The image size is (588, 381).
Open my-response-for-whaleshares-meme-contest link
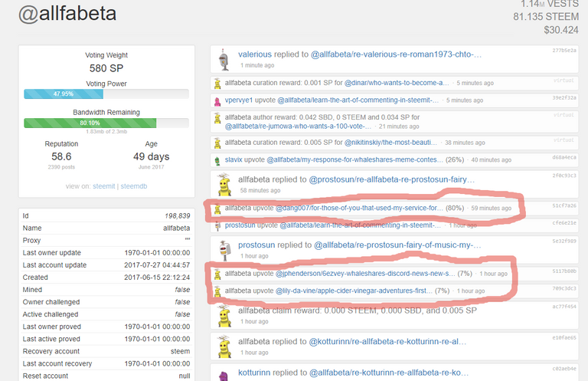tap(354, 160)
